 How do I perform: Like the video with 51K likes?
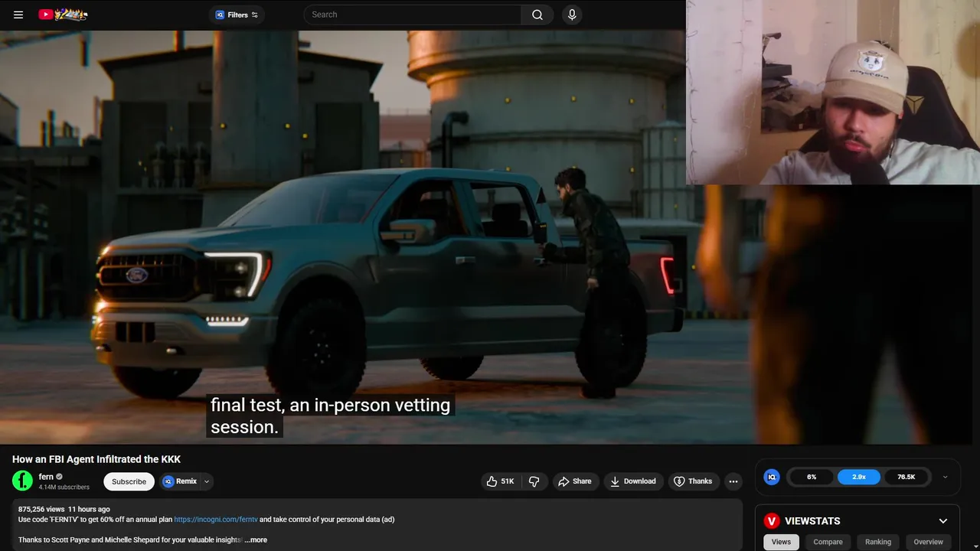pyautogui.click(x=501, y=481)
